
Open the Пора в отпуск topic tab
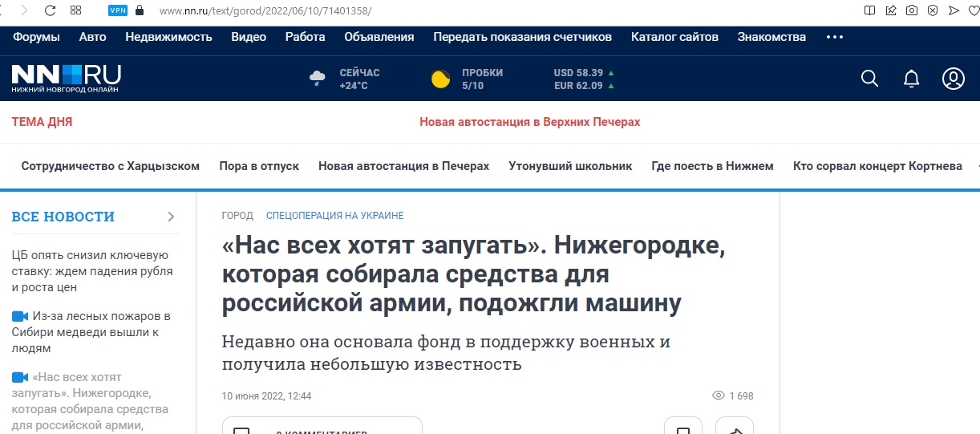click(x=259, y=166)
